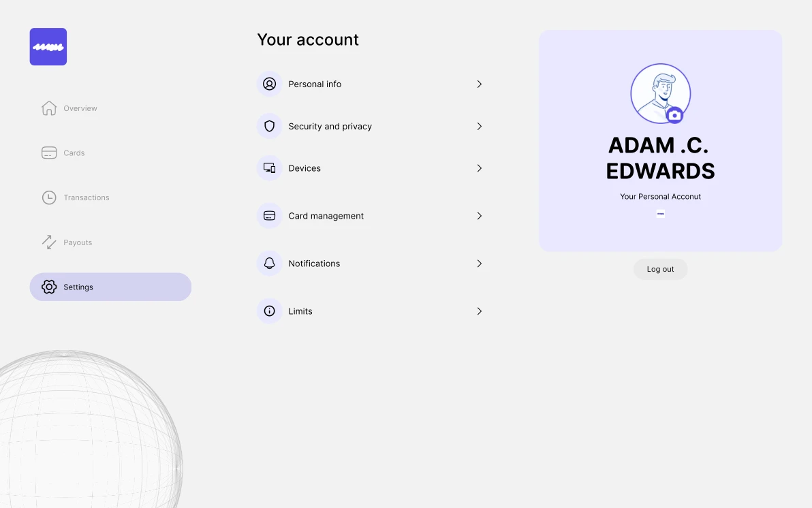Click the purple app logo
This screenshot has width=812, height=508.
point(48,47)
